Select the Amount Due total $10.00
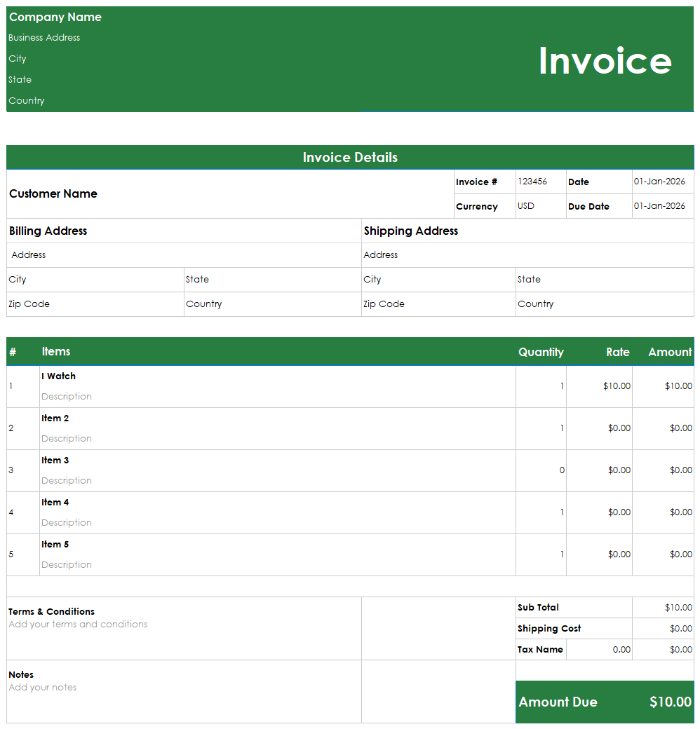This screenshot has height=729, width=700. (x=670, y=702)
